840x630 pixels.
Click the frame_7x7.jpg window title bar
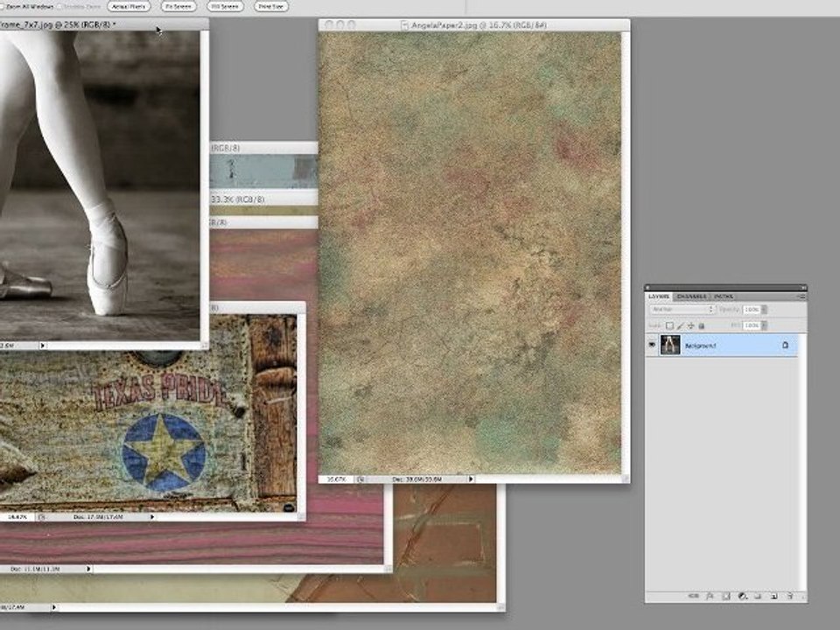tap(104, 24)
